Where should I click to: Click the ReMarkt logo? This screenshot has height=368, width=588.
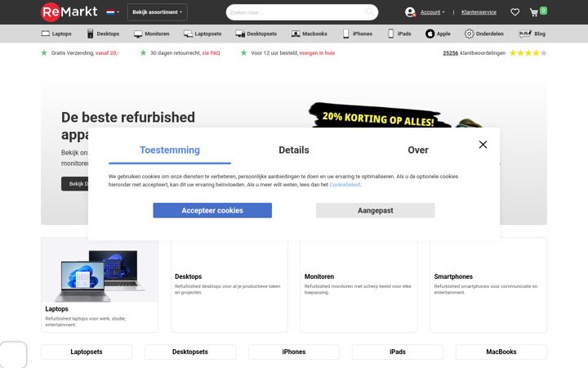(69, 12)
